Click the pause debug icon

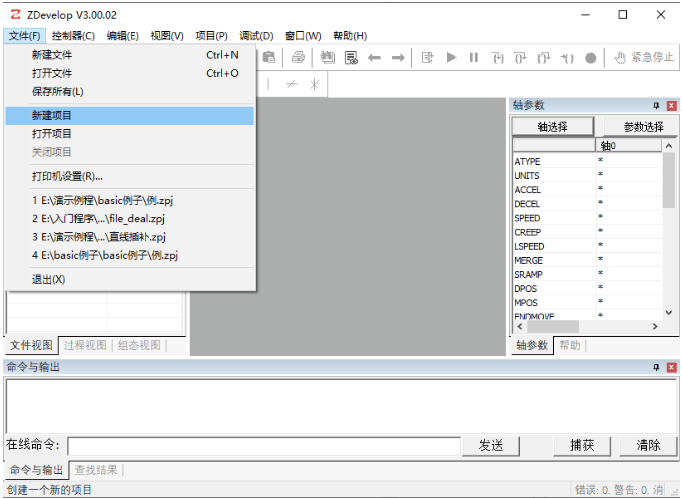tap(474, 57)
